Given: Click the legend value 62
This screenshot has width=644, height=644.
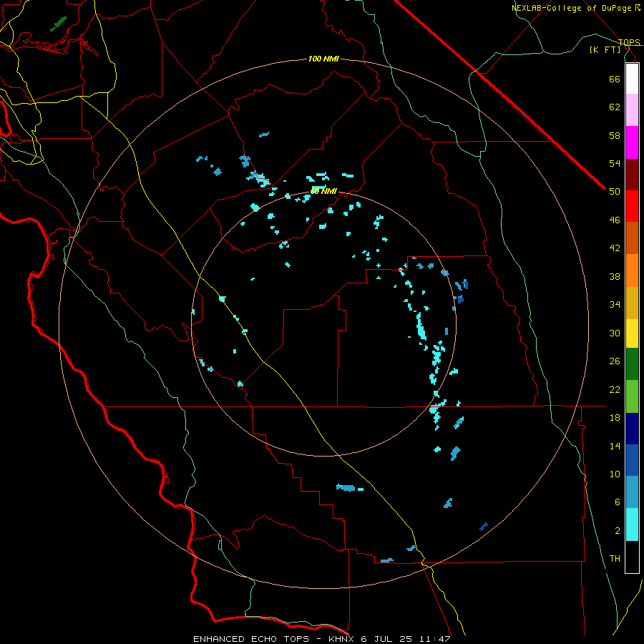Looking at the screenshot, I should 615,107.
